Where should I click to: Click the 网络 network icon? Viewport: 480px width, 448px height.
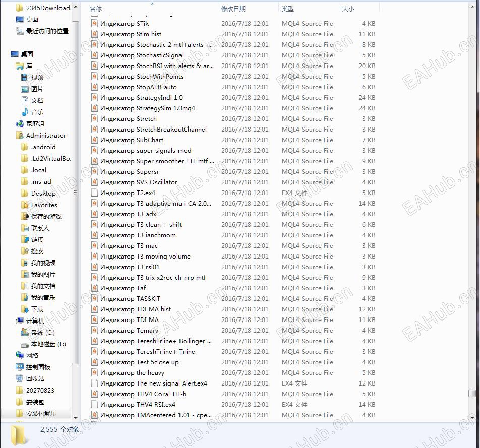20,355
